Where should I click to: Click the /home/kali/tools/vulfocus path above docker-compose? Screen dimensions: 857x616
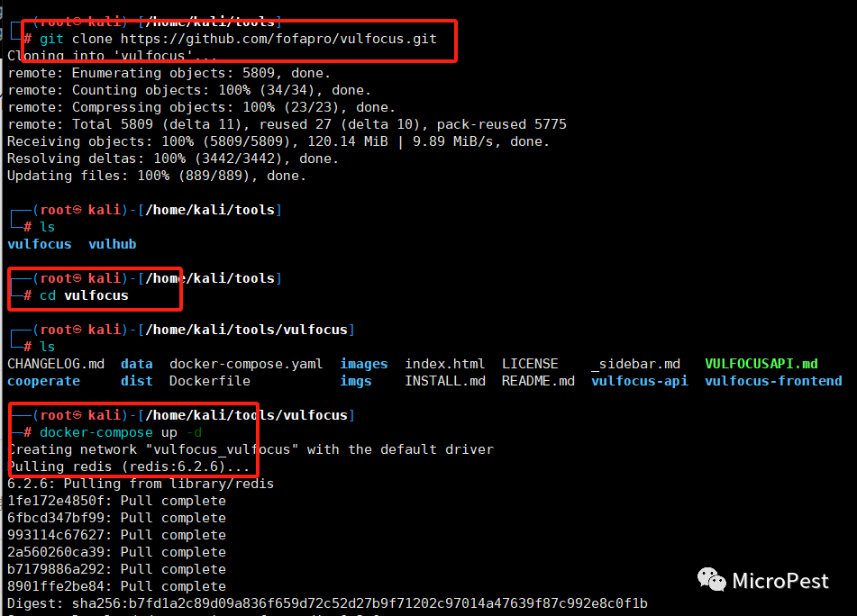click(x=247, y=415)
